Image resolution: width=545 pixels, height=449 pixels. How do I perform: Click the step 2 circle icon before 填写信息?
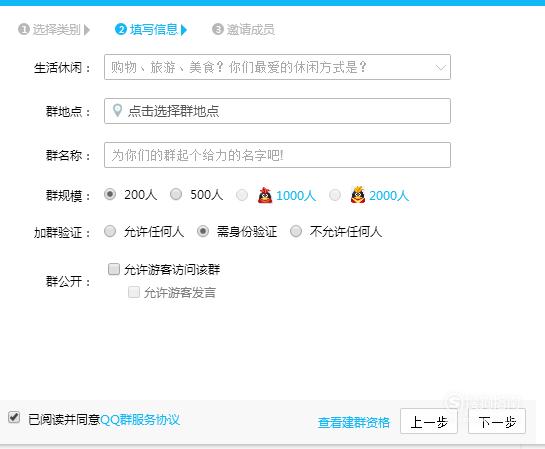(121, 29)
